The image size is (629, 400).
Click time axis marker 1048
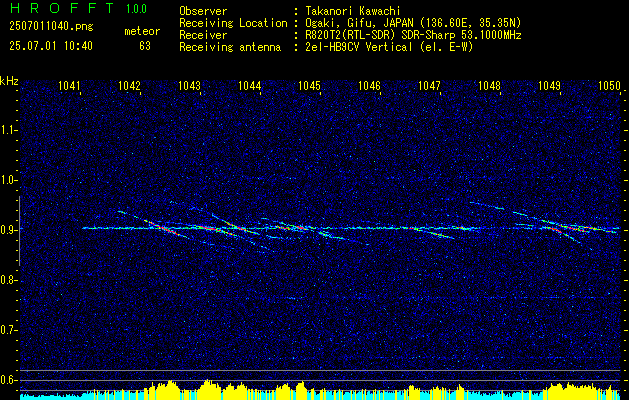coord(489,85)
